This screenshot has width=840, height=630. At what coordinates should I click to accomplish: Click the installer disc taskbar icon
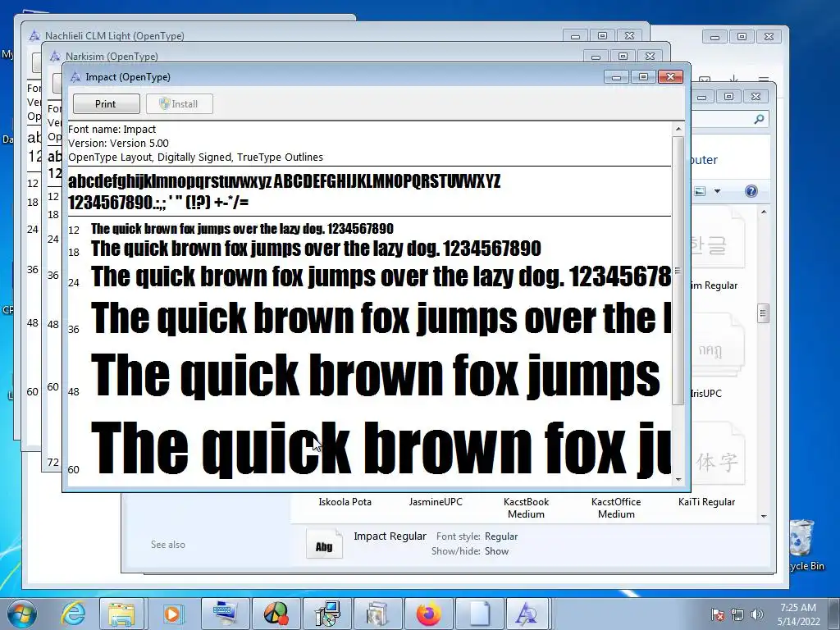pos(326,614)
